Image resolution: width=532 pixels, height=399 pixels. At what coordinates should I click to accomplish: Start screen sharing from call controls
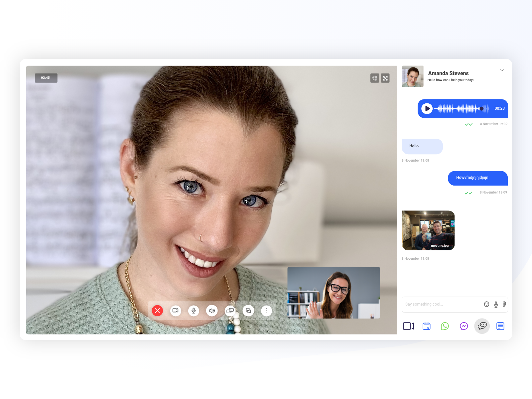point(230,311)
